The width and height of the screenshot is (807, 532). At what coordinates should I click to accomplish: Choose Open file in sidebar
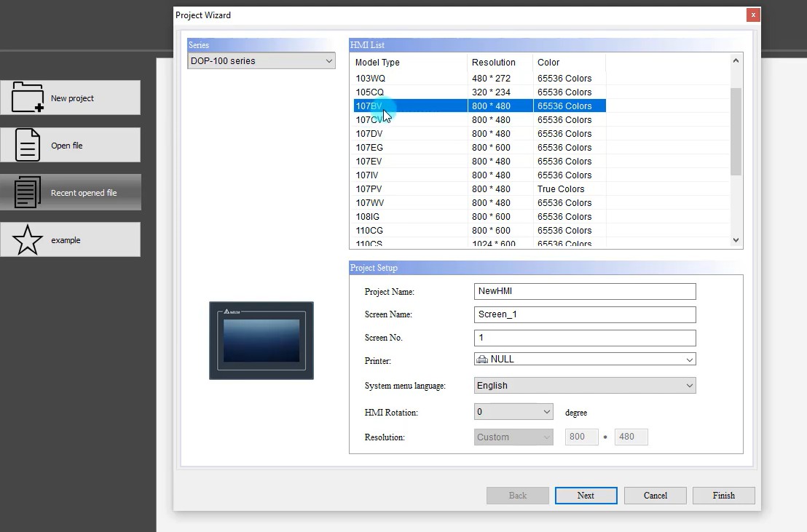click(x=70, y=145)
